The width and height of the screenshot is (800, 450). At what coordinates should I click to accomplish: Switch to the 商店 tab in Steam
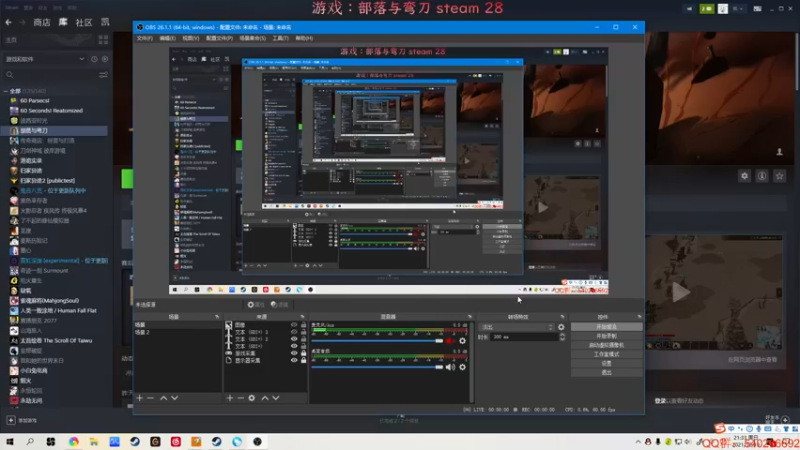pos(42,22)
